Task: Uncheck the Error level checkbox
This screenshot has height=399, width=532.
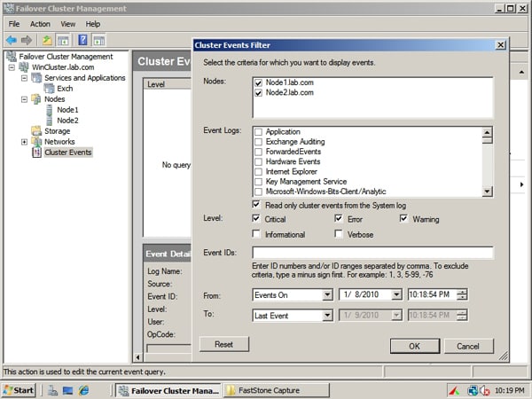Action: 339,218
